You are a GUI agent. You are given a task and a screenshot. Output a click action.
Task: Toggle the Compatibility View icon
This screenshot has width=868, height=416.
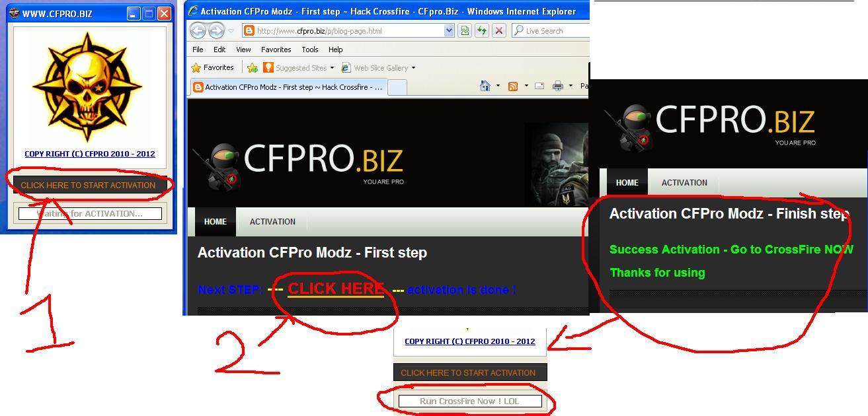465,31
